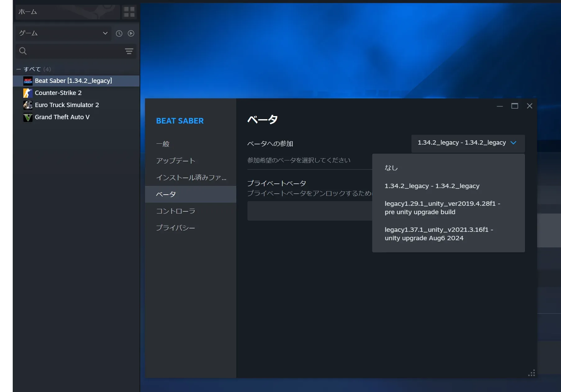Click the search magnifier icon
This screenshot has height=392, width=561.
pyautogui.click(x=23, y=51)
